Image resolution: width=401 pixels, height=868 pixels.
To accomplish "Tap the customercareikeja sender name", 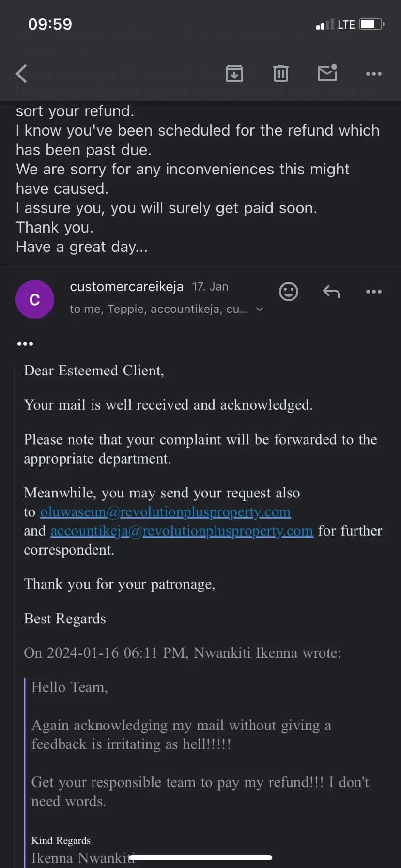I will point(126,287).
